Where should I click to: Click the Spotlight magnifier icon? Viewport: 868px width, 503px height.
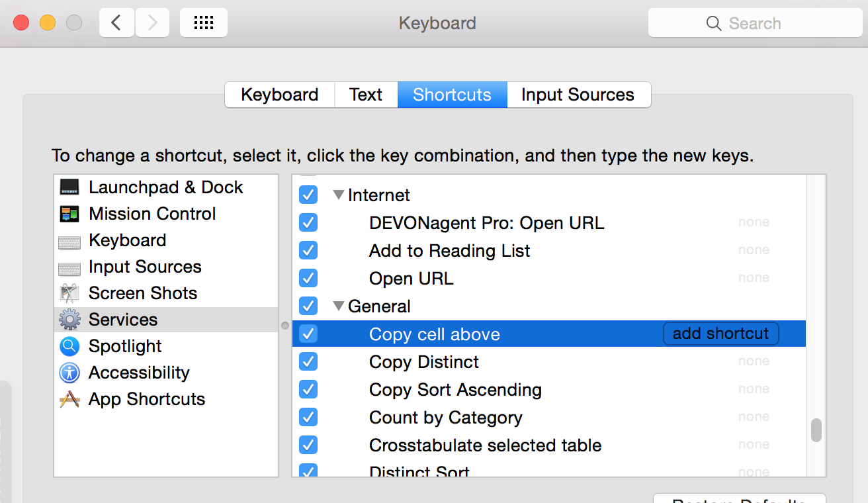(69, 346)
